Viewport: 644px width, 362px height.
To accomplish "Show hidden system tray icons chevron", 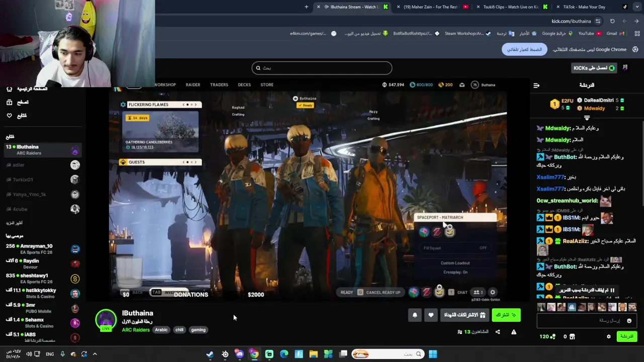I will 95,354.
